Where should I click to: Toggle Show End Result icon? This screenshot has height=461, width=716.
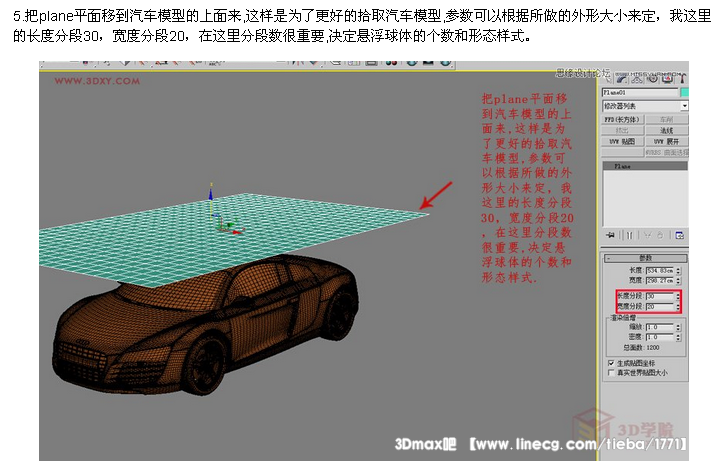click(629, 235)
